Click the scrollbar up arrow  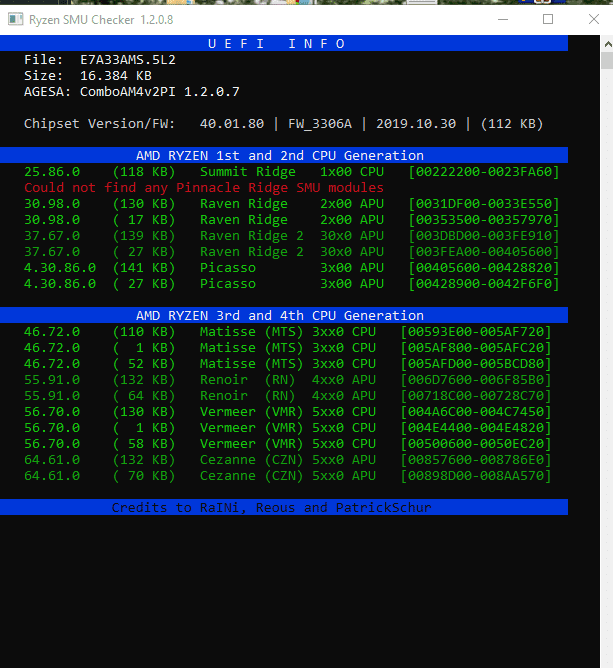pyautogui.click(x=608, y=44)
